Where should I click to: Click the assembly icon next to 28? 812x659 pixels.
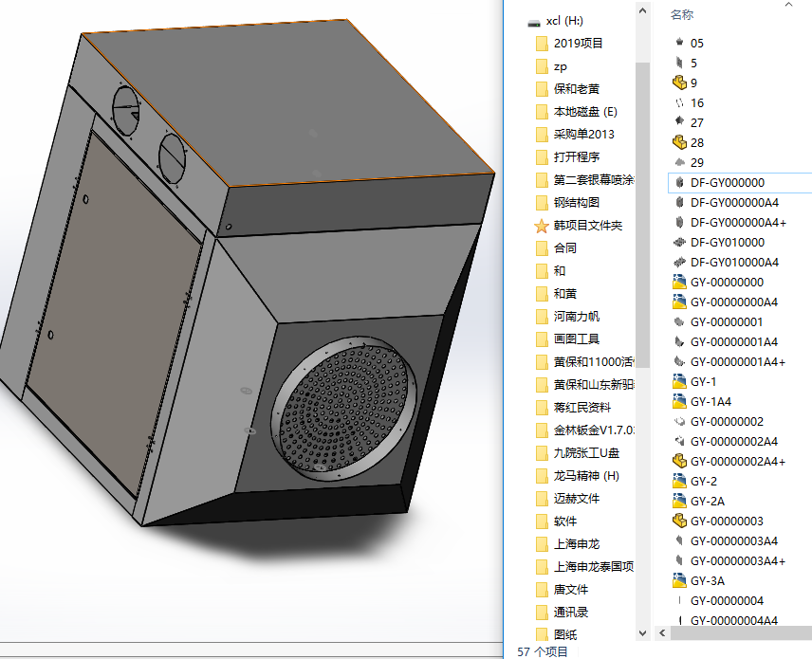[679, 142]
